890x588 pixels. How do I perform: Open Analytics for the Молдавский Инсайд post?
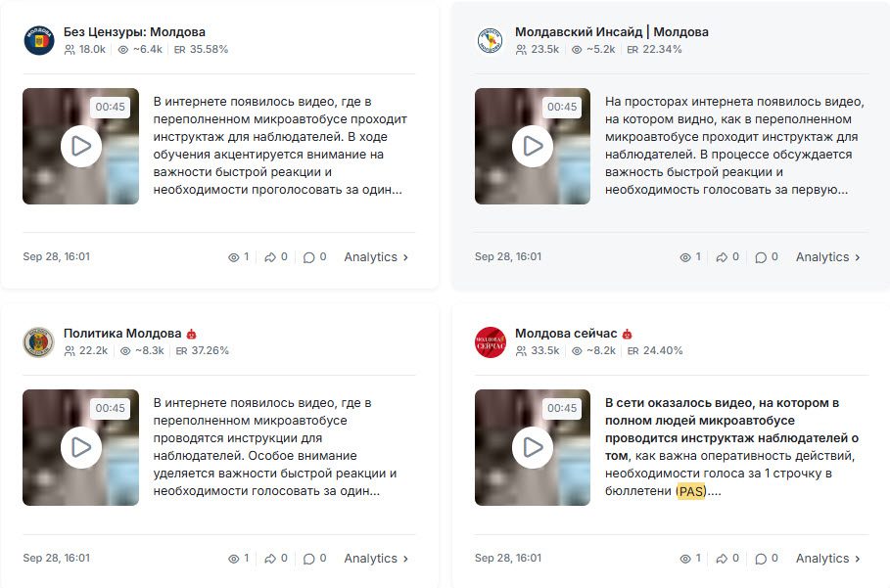click(827, 257)
